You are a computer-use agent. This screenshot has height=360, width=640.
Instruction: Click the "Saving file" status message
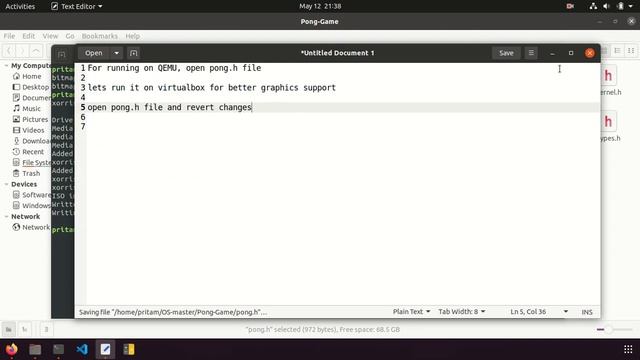(173, 312)
